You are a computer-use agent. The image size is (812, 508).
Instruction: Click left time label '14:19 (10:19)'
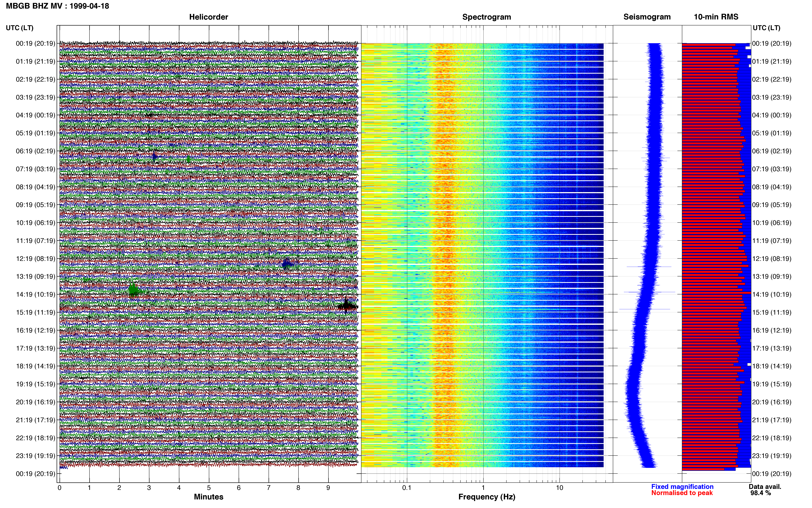36,294
